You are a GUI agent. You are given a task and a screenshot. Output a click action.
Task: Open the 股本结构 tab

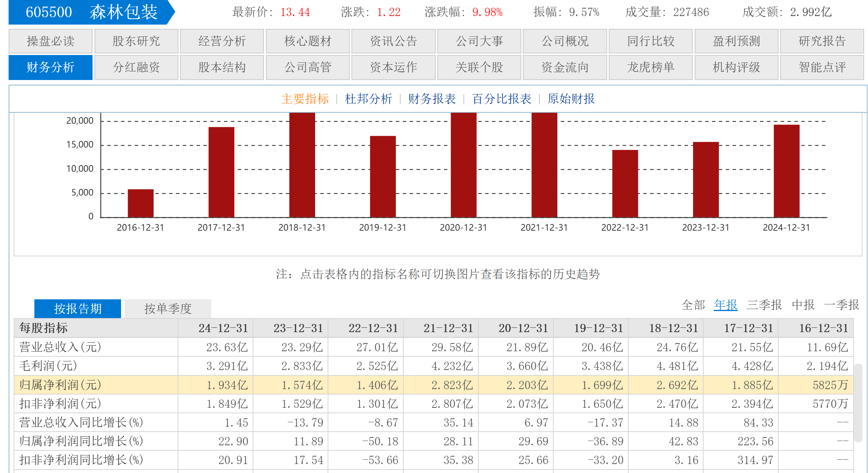[x=222, y=67]
